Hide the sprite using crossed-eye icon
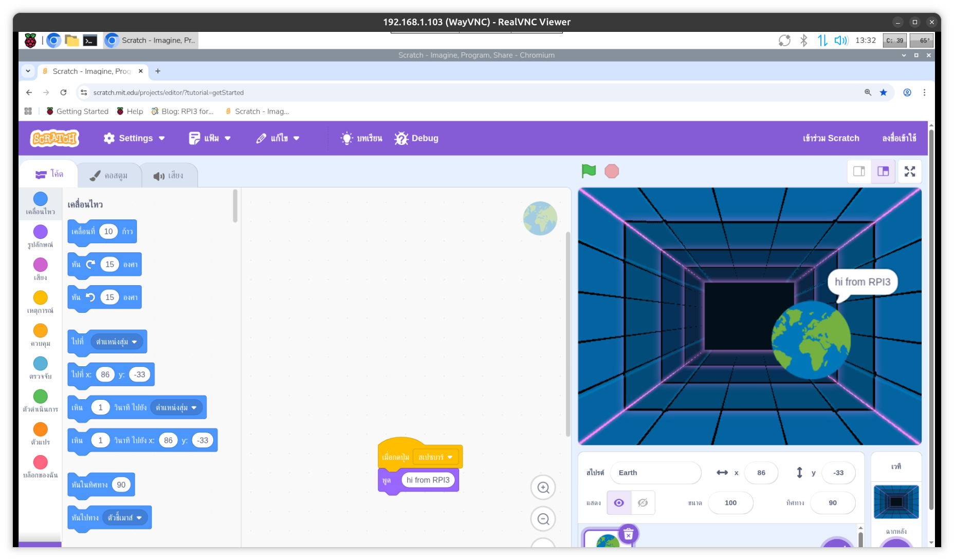 click(643, 502)
